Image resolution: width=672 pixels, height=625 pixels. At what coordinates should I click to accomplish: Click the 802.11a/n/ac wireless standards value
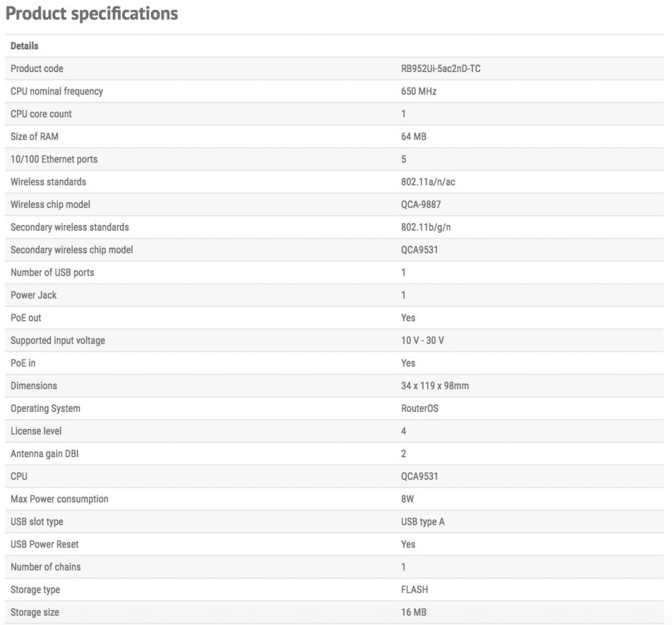(428, 182)
